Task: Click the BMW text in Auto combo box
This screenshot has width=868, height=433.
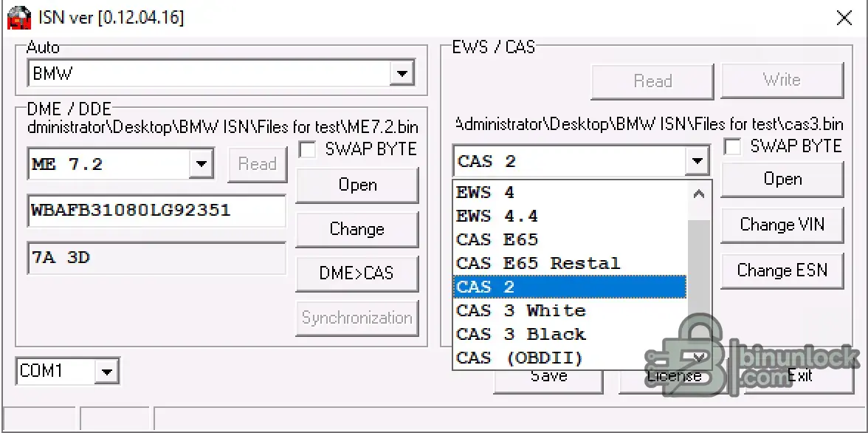Action: [x=53, y=73]
